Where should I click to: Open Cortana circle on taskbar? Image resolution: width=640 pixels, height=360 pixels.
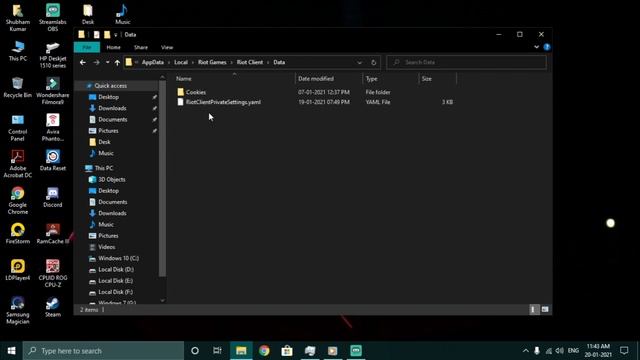(x=195, y=351)
